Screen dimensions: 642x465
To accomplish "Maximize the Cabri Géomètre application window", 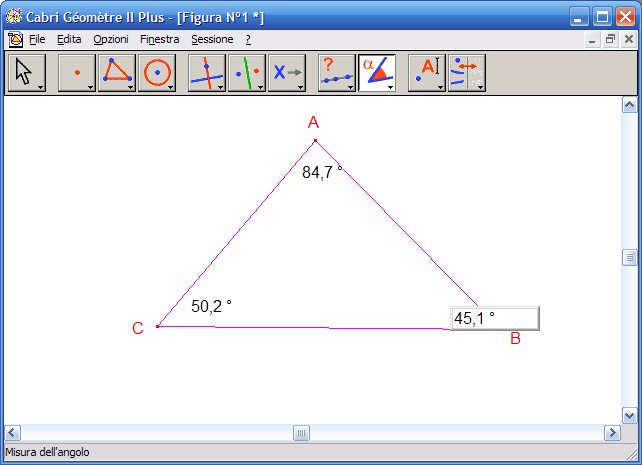I will [x=602, y=17].
